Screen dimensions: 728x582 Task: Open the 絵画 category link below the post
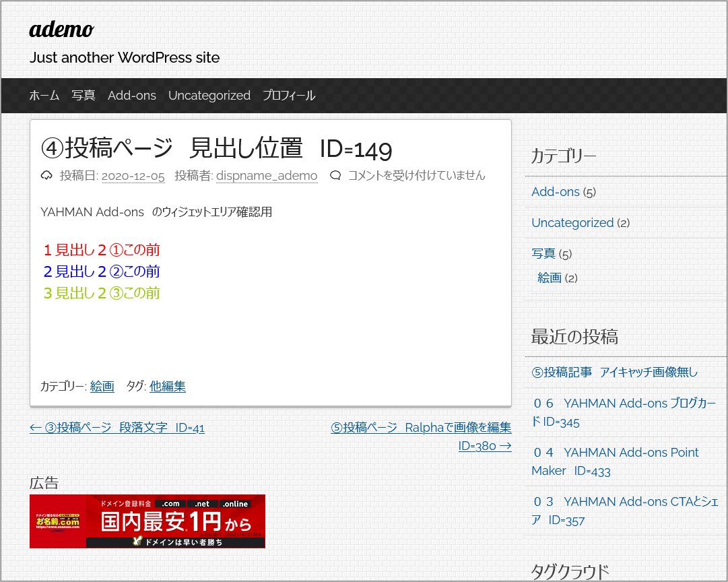(x=102, y=386)
